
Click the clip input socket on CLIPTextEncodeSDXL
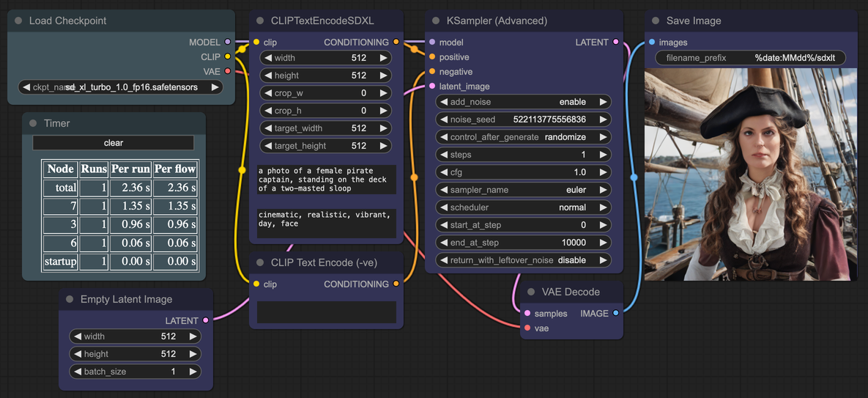point(256,42)
